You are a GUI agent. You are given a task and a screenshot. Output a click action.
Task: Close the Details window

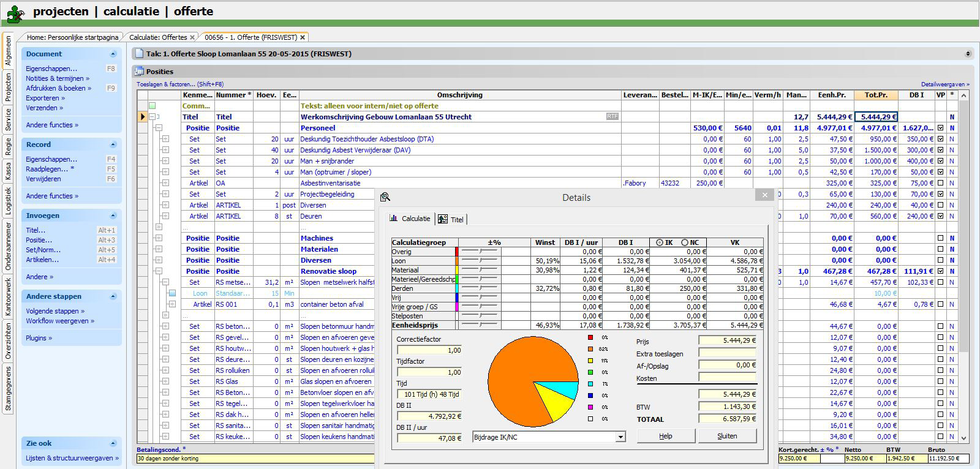click(764, 195)
